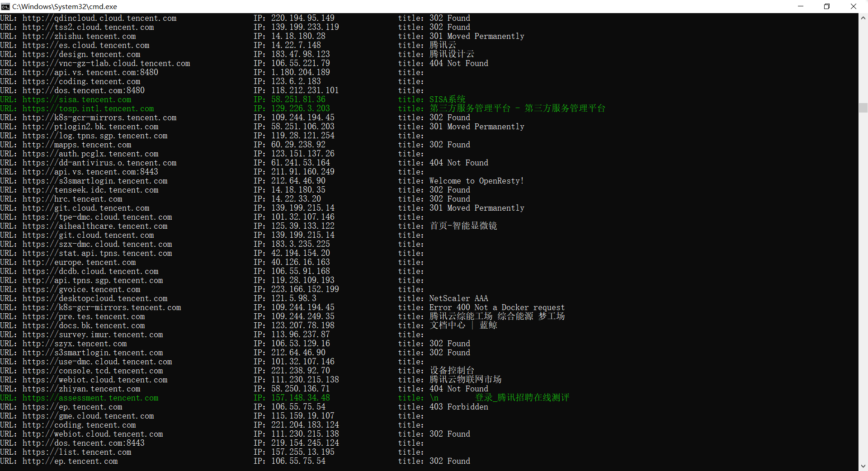Click IP 220.194.95.149
Screen dimensions: 868x471
(303, 18)
